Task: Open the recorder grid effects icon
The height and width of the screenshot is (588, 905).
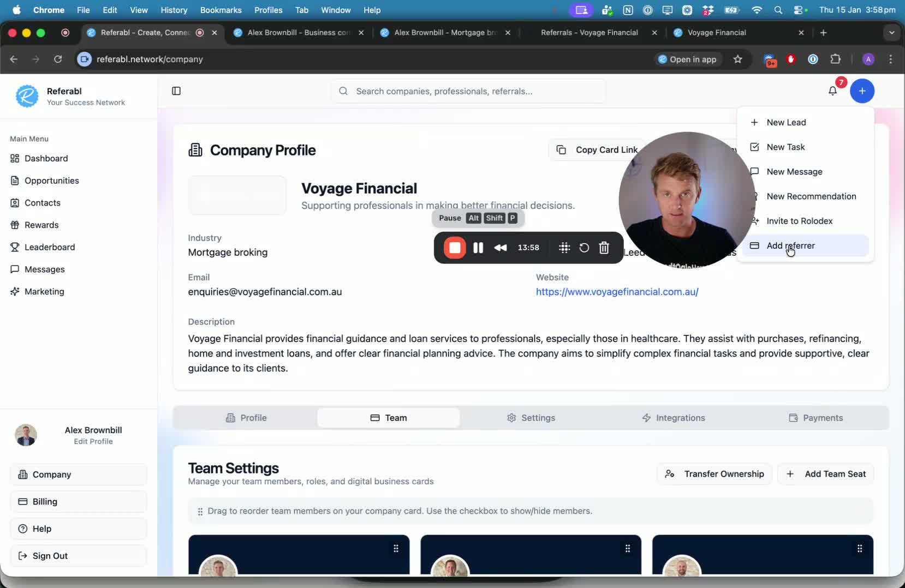Action: (x=564, y=248)
